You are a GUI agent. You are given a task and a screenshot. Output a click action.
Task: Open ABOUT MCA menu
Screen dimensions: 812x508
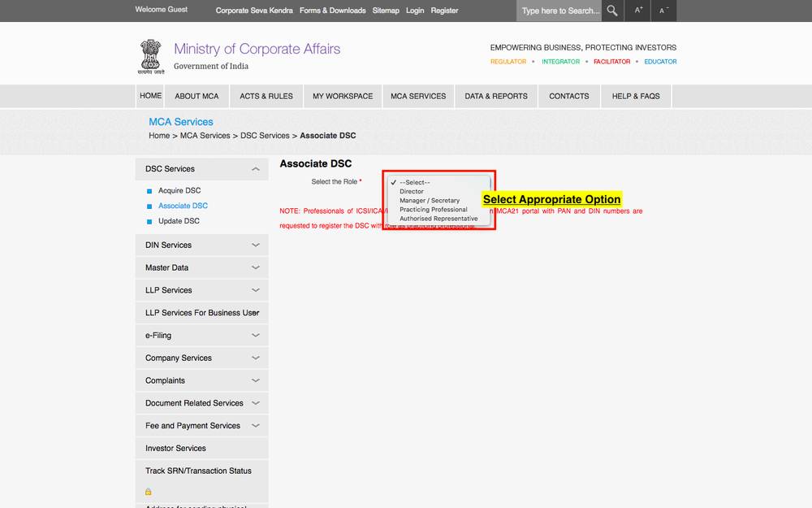(197, 97)
